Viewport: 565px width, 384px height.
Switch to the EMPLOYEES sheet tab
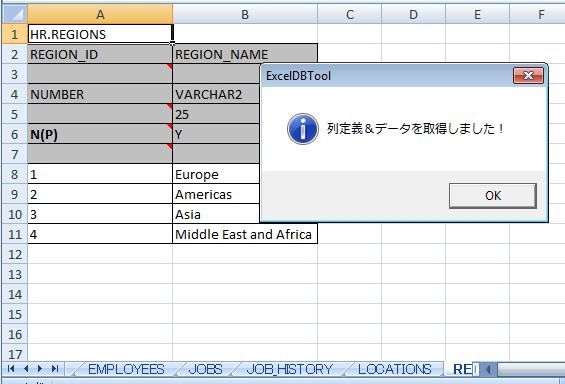click(126, 369)
